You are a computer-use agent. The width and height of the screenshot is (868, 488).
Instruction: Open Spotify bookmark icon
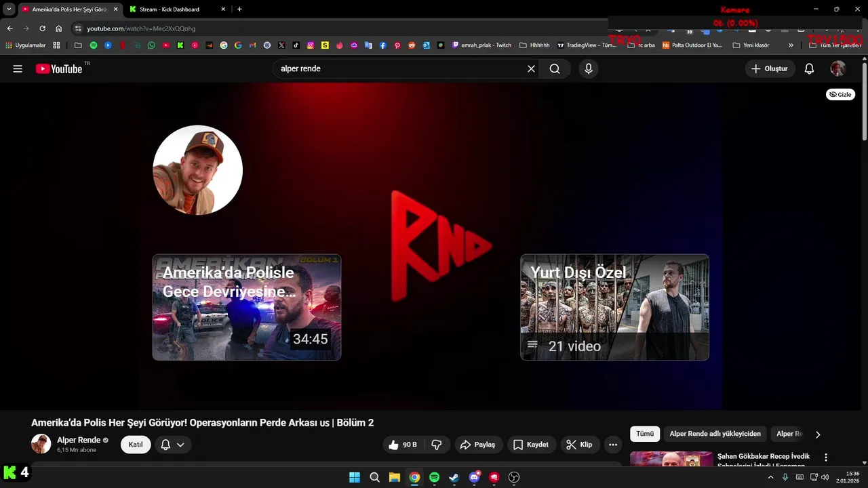coord(94,45)
